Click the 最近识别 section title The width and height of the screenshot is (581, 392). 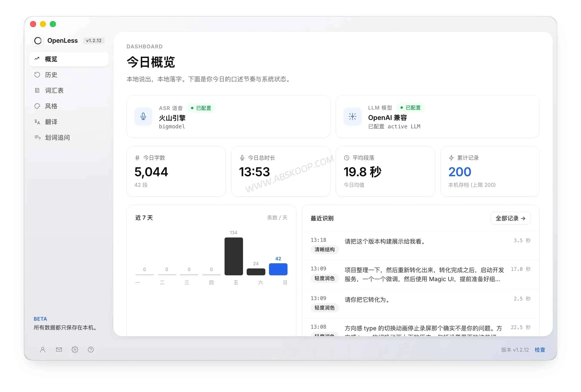322,218
